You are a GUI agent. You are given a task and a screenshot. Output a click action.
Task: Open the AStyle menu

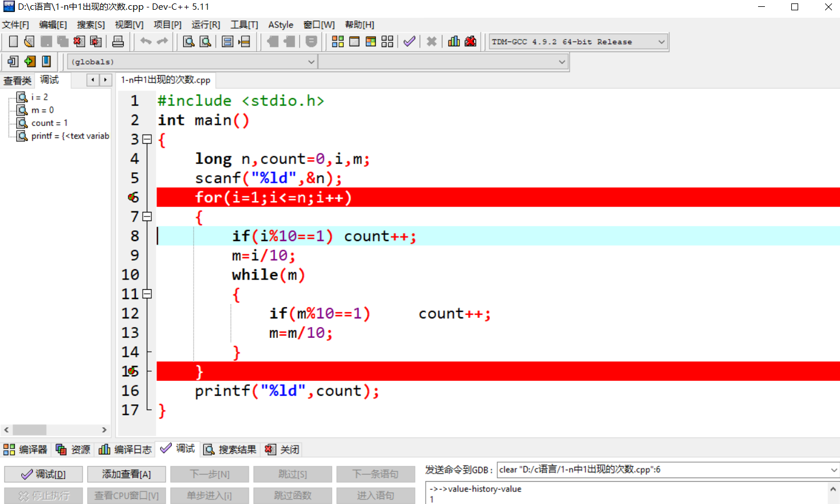[x=281, y=25]
